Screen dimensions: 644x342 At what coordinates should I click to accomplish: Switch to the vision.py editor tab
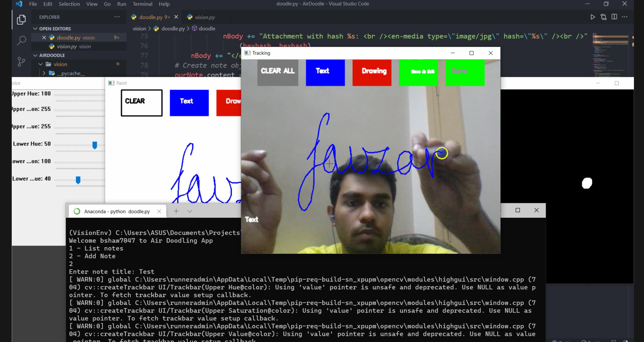click(x=205, y=17)
